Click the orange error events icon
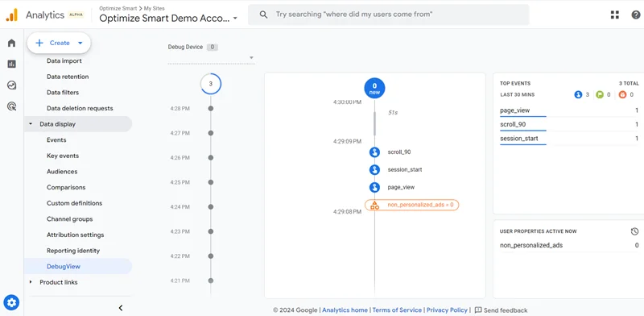This screenshot has height=316, width=644. pos(622,94)
